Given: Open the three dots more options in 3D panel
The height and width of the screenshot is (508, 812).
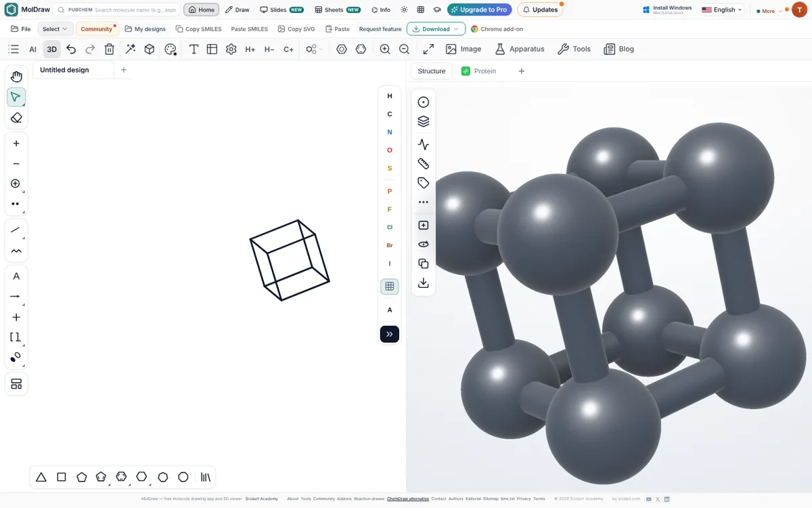Looking at the screenshot, I should coord(424,202).
